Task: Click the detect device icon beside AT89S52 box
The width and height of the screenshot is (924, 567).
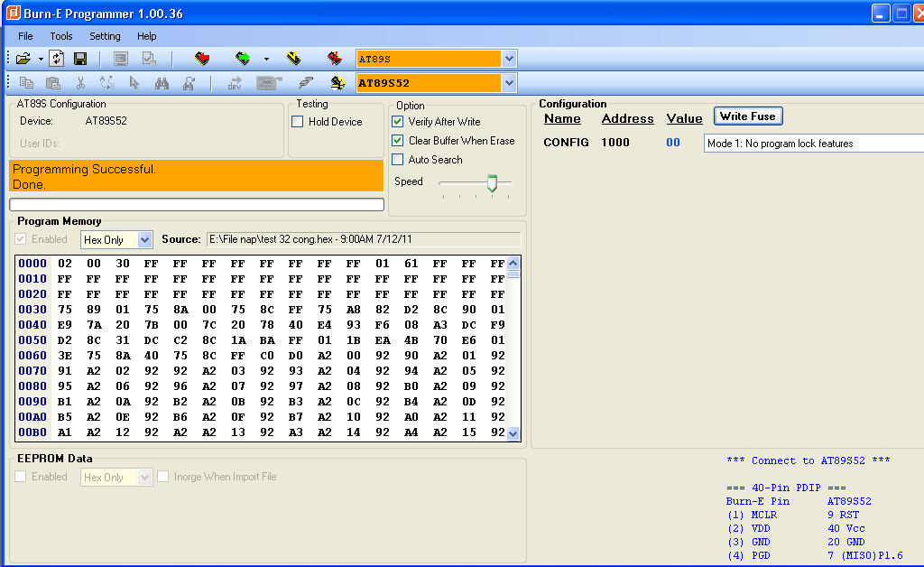Action: pos(337,83)
